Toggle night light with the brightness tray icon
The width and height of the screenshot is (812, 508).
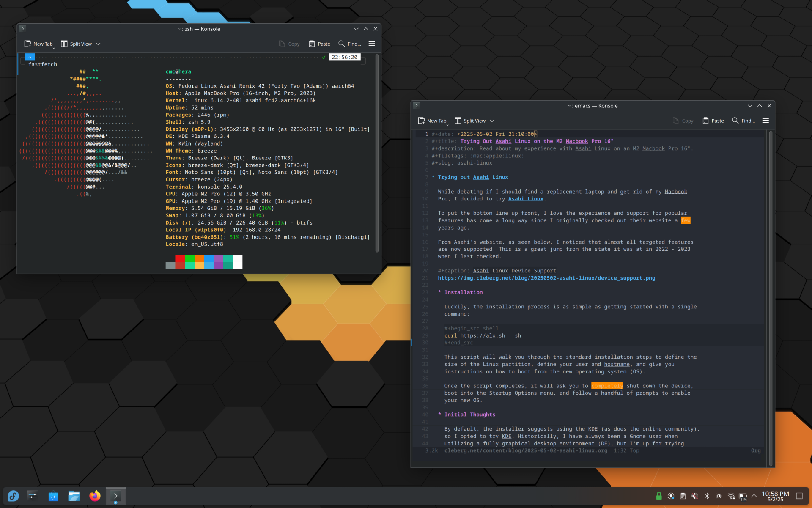click(718, 496)
